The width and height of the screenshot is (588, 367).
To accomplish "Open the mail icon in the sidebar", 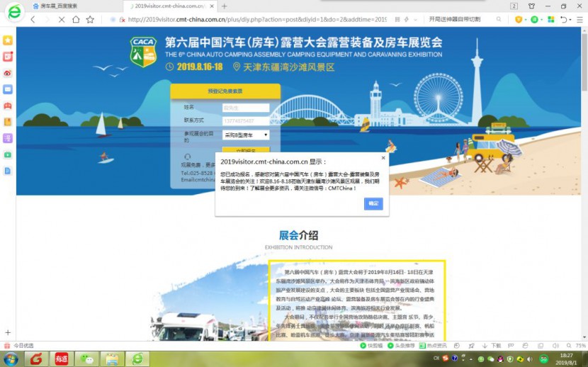I will 8,89.
